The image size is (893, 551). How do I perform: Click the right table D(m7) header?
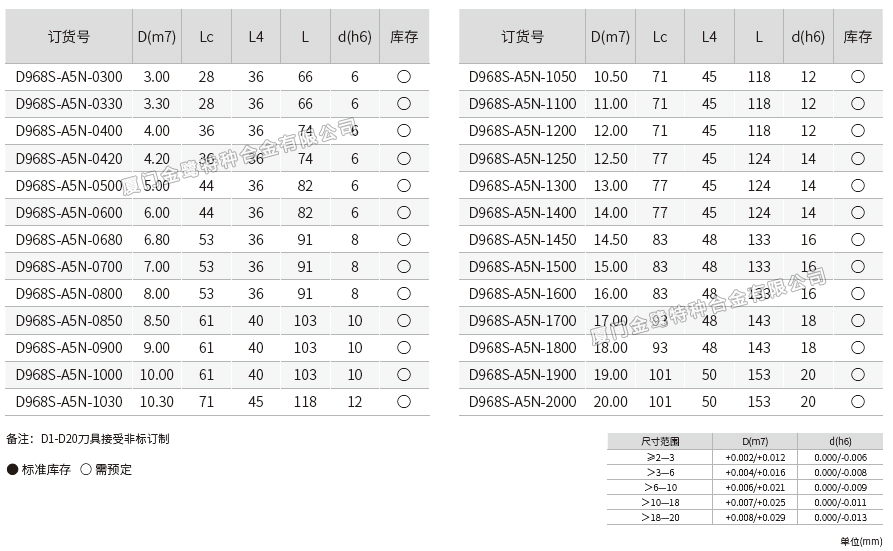(x=610, y=37)
